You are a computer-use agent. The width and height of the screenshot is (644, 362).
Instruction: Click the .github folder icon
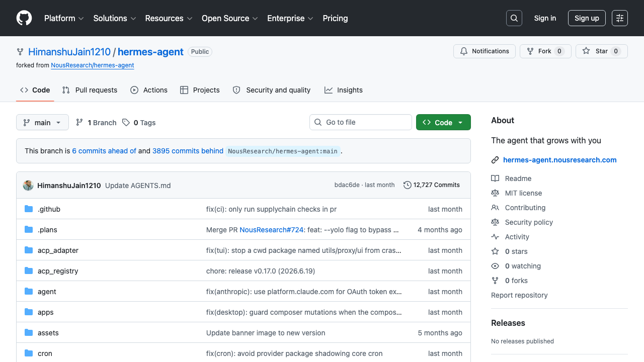coord(29,209)
